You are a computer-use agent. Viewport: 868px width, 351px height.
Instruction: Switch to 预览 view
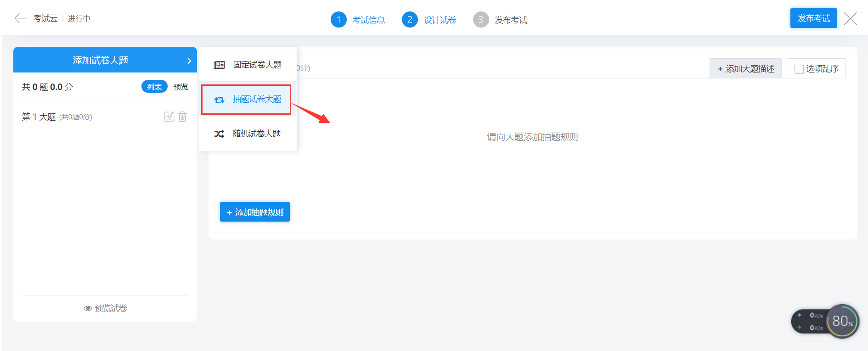coord(181,87)
